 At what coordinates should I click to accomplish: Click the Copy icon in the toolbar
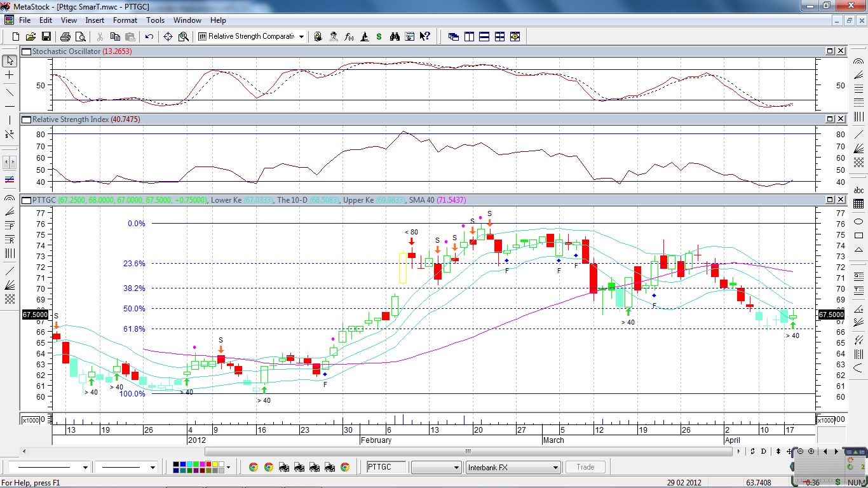tap(115, 37)
